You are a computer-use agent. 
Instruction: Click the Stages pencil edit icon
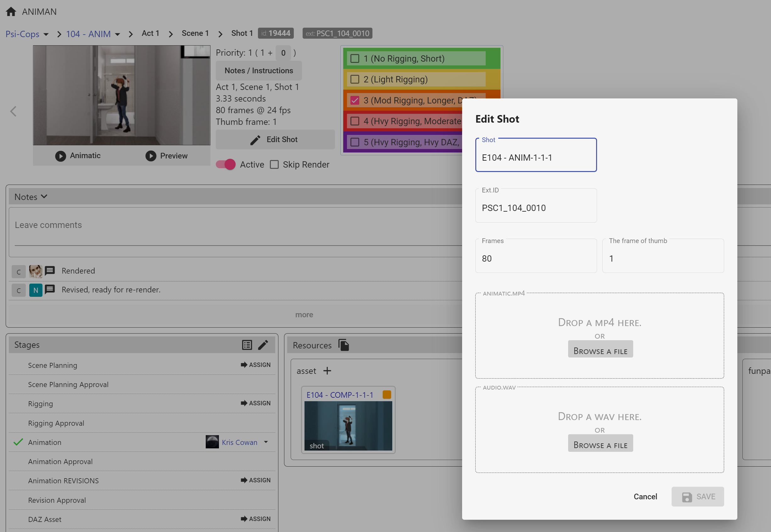(263, 345)
